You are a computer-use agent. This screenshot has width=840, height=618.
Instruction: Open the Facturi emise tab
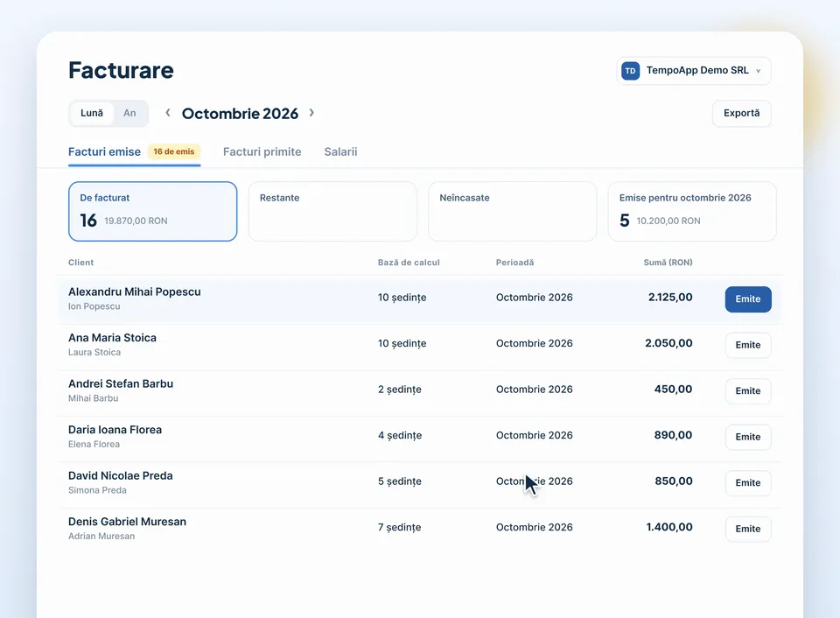click(104, 151)
